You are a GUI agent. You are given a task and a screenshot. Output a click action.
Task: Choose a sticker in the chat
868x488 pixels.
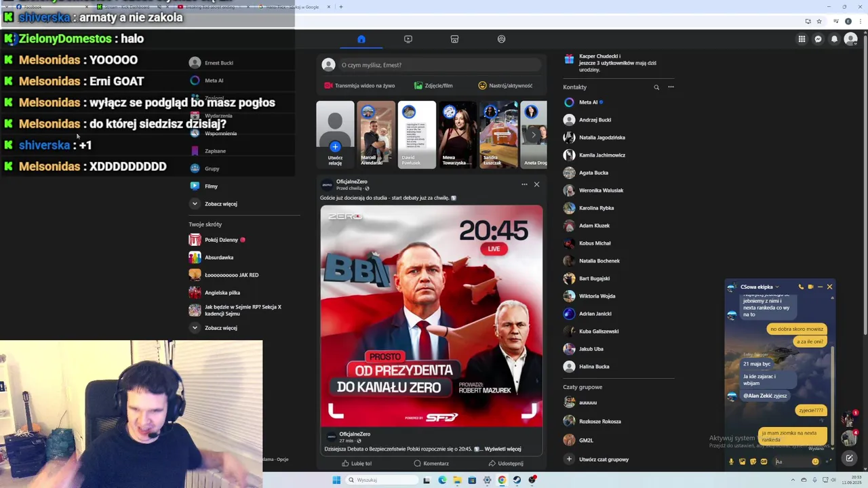(x=753, y=462)
